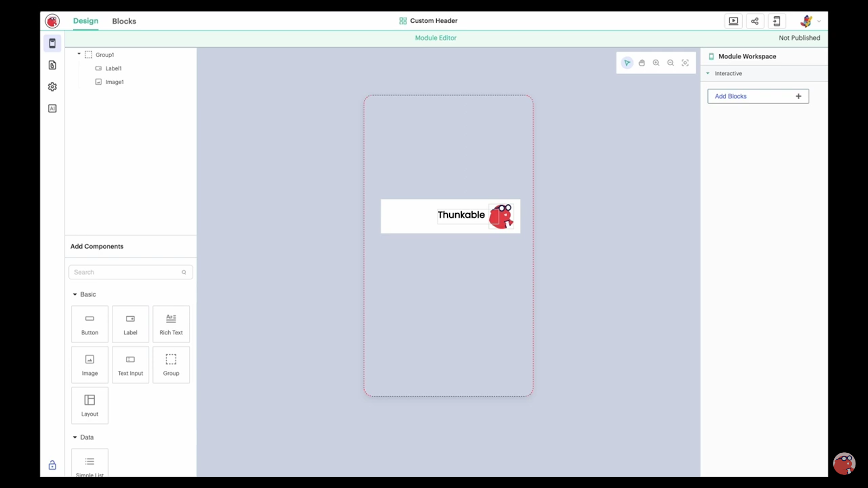Zoom out using the magnifier minus icon
The width and height of the screenshot is (868, 488).
pyautogui.click(x=671, y=62)
